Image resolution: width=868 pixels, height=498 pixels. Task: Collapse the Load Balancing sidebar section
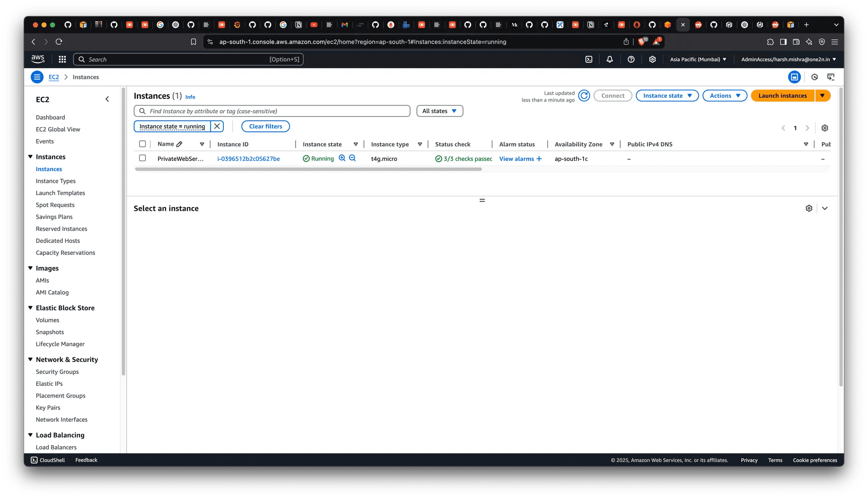[31, 435]
